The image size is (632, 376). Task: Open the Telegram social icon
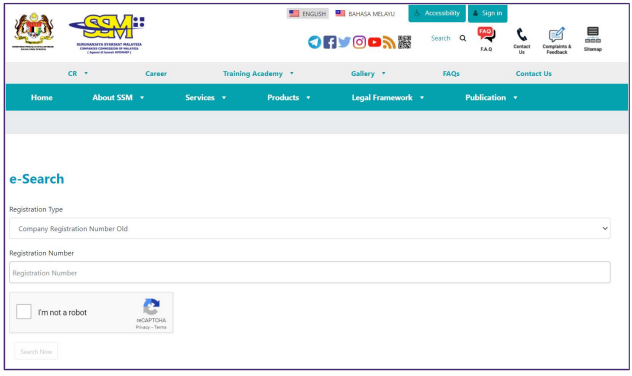click(314, 42)
